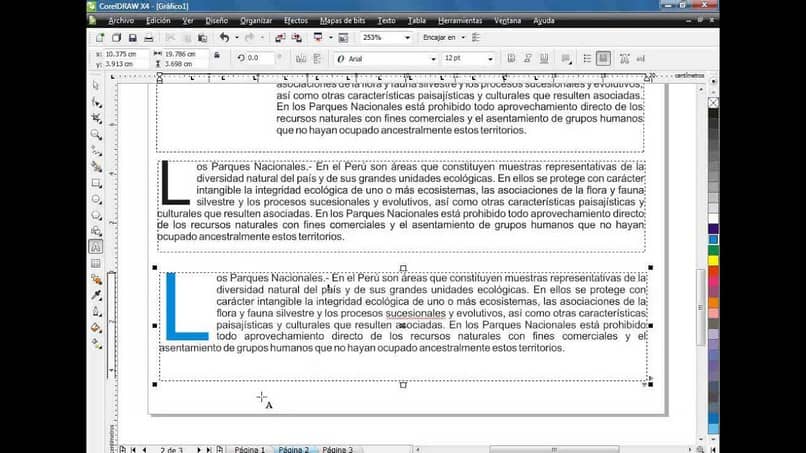This screenshot has height=453, width=806.
Task: Select the Table tool in the toolbox
Action: [96, 263]
